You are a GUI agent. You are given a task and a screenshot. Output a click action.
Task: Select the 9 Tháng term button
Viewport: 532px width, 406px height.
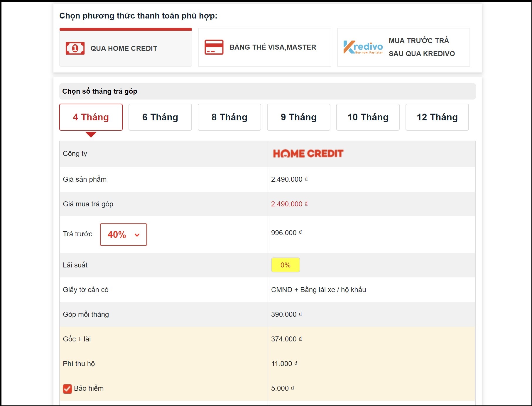[299, 117]
